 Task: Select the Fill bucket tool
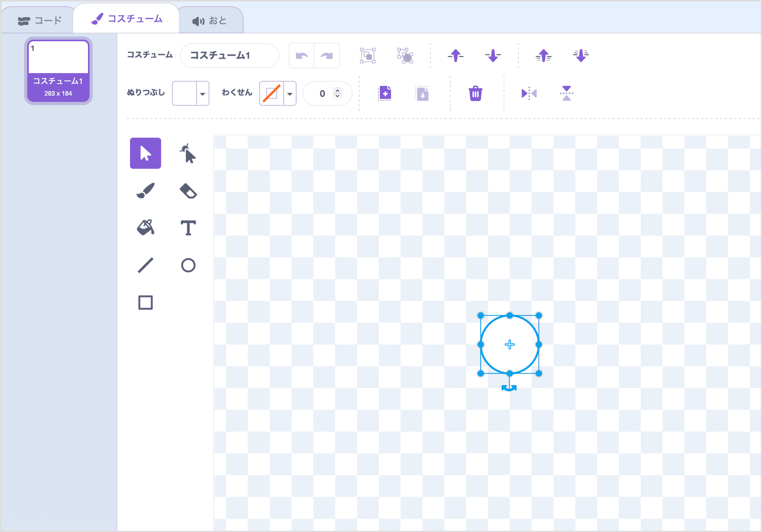coord(146,228)
